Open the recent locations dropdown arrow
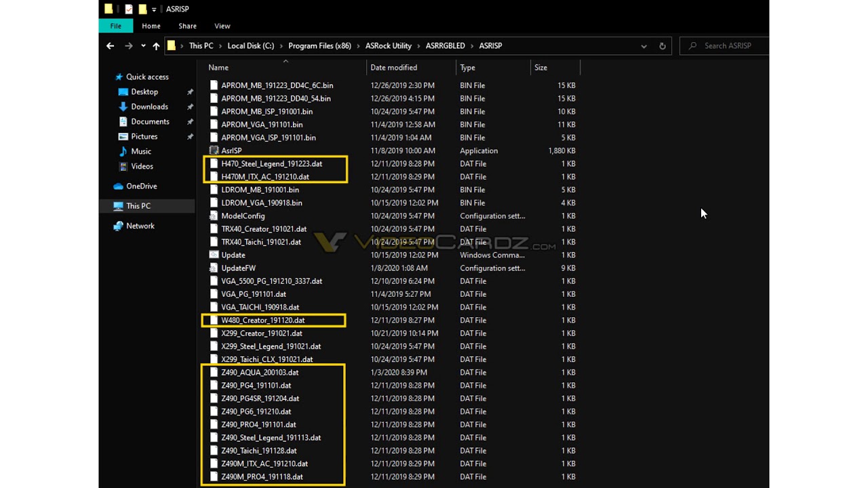This screenshot has width=868, height=488. pos(143,46)
